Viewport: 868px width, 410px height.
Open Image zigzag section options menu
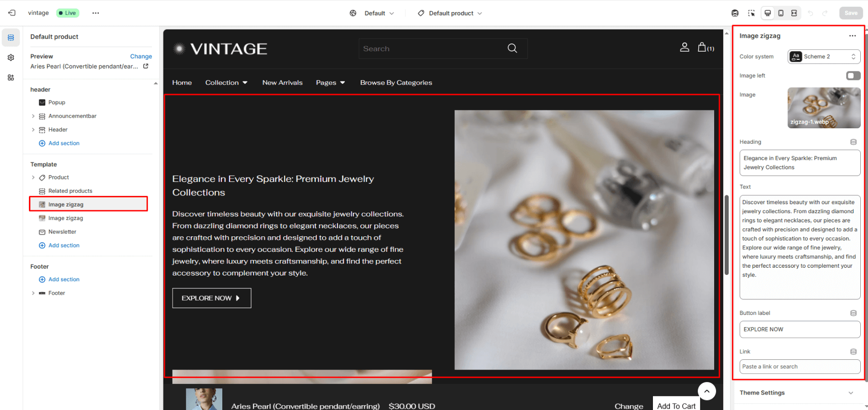click(x=853, y=36)
